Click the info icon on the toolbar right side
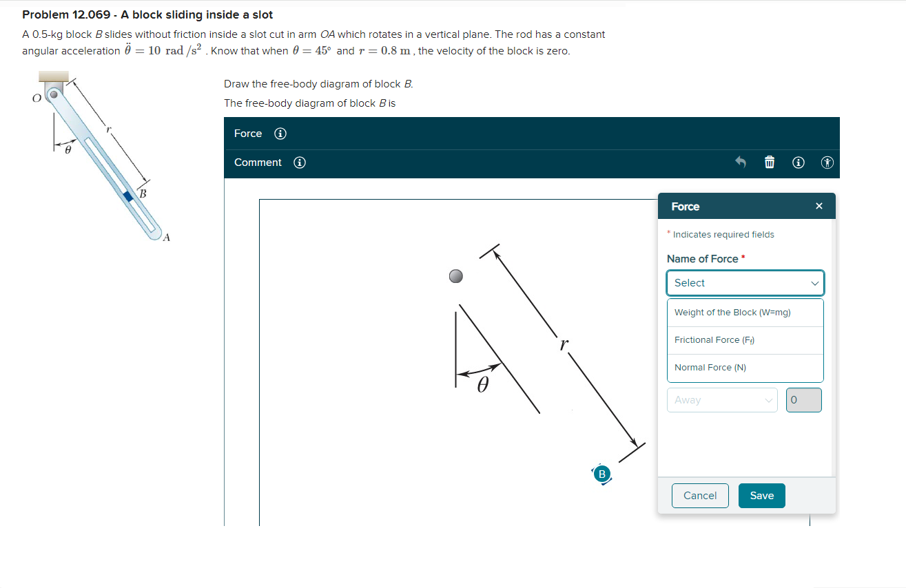This screenshot has width=906, height=588. point(798,162)
